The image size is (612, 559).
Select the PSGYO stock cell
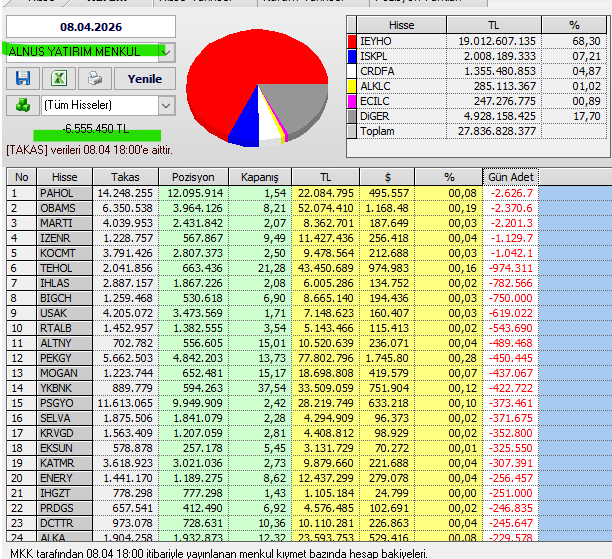point(65,403)
